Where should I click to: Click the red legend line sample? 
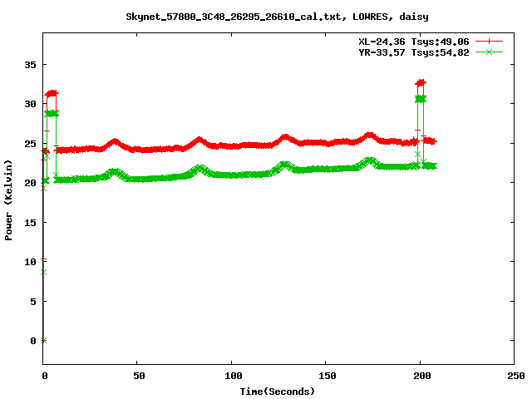coord(489,42)
